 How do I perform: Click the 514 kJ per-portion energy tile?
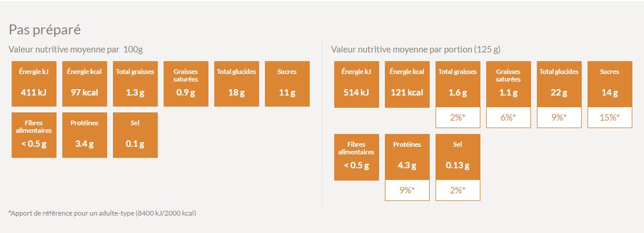tap(356, 84)
